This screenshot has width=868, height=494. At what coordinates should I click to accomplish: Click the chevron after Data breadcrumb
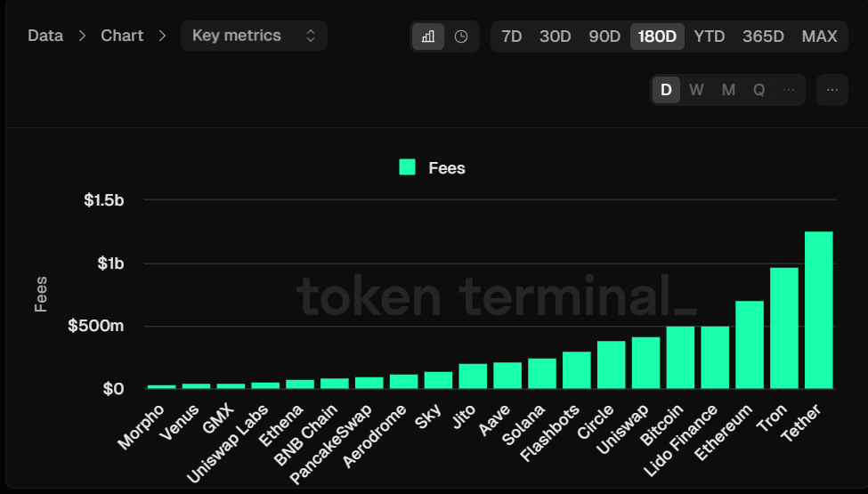pyautogui.click(x=82, y=36)
